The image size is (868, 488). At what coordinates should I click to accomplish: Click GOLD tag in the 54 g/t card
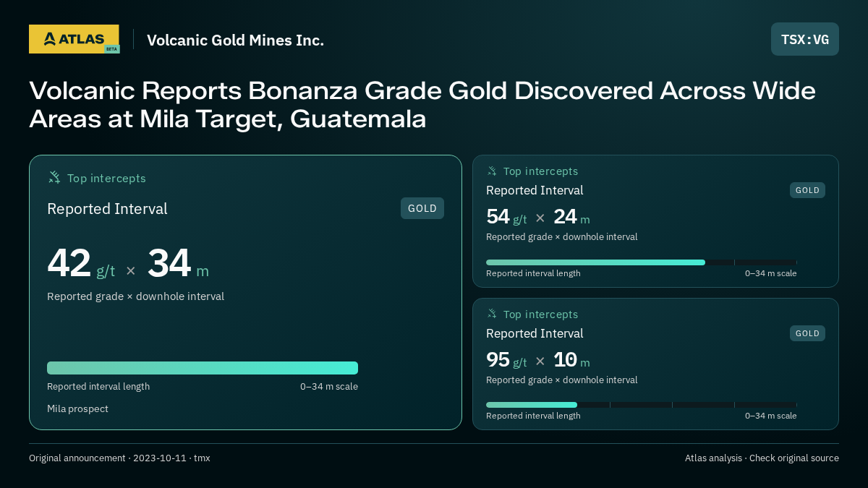(x=807, y=190)
